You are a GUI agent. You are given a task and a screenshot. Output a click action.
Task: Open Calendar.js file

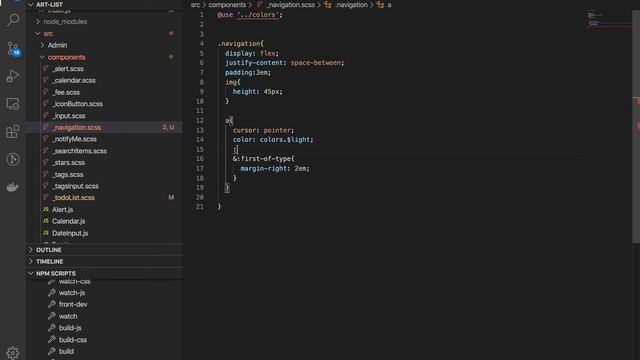pos(69,221)
